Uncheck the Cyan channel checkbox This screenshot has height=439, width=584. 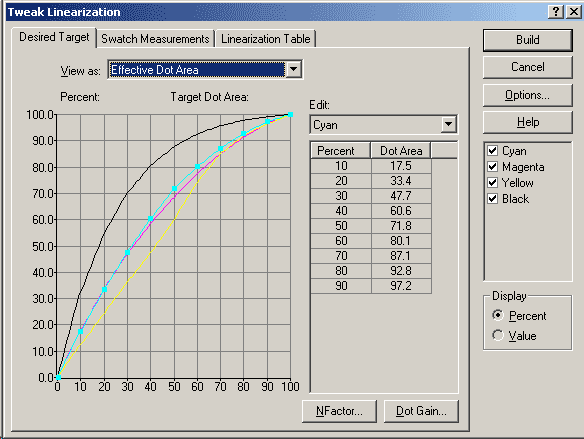click(492, 150)
